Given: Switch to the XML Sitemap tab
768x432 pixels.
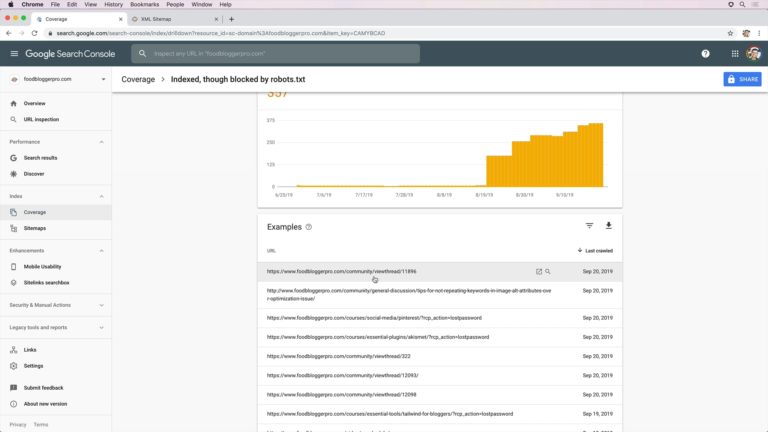Looking at the screenshot, I should tap(174, 19).
